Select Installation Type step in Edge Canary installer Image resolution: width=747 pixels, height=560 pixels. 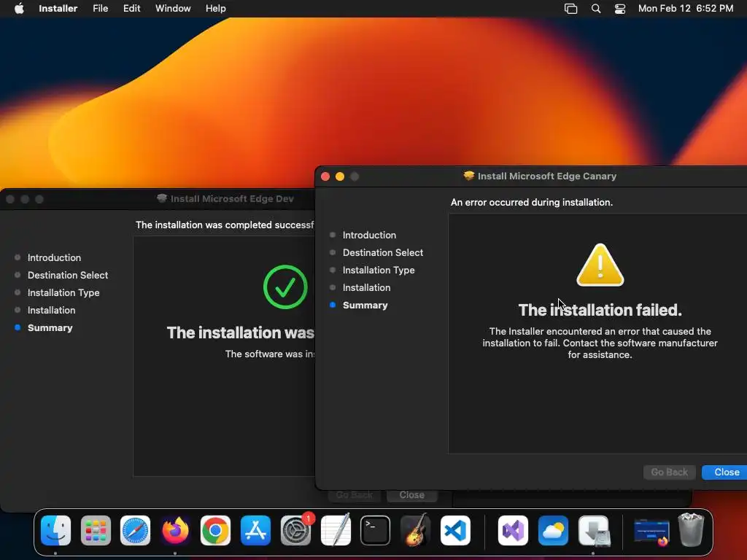379,270
